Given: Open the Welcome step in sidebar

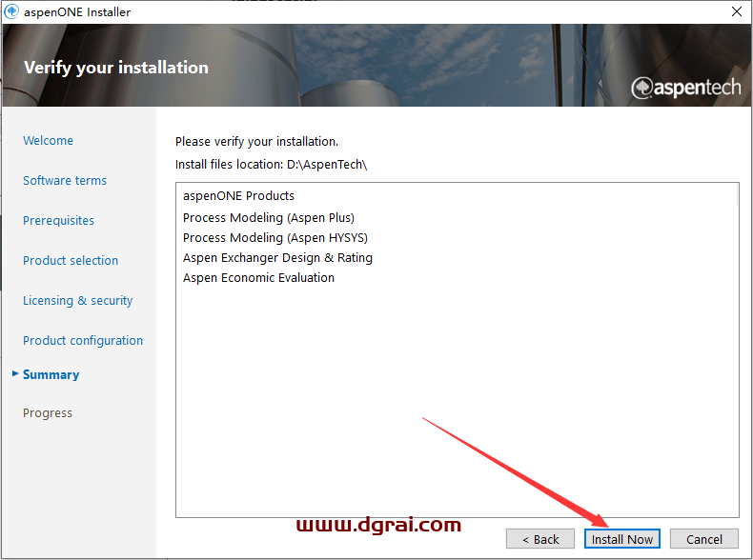Looking at the screenshot, I should click(48, 141).
